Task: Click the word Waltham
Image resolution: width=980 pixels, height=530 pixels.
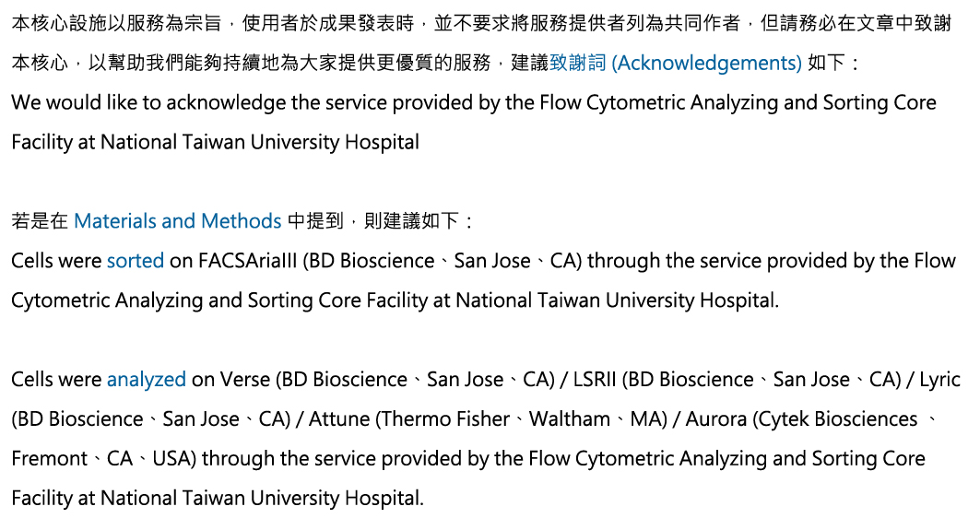Action: (x=570, y=418)
